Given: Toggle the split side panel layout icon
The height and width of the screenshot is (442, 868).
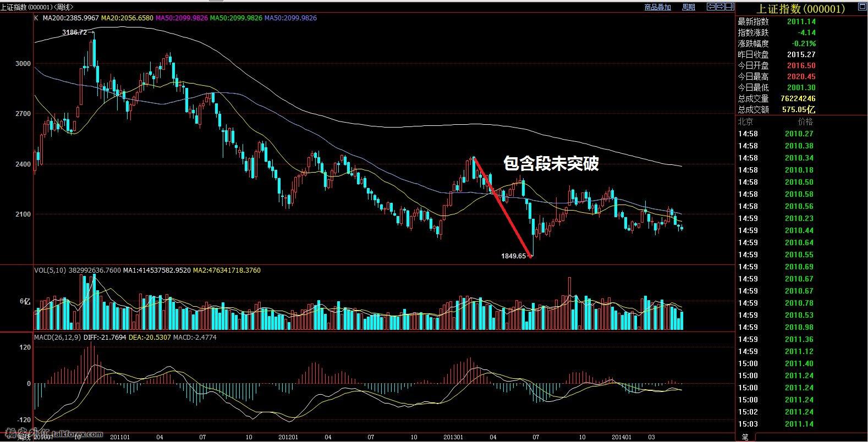Looking at the screenshot, I should pos(730,7).
